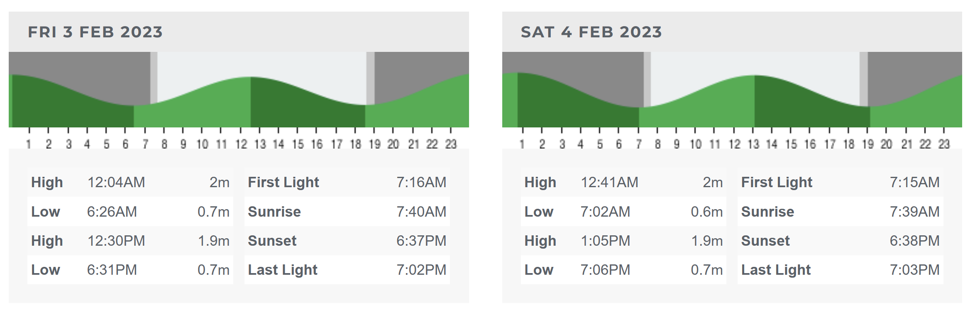Select Saturday's 12:41AM high tide row
Viewport: 980px width, 320px height.
[x=623, y=182]
